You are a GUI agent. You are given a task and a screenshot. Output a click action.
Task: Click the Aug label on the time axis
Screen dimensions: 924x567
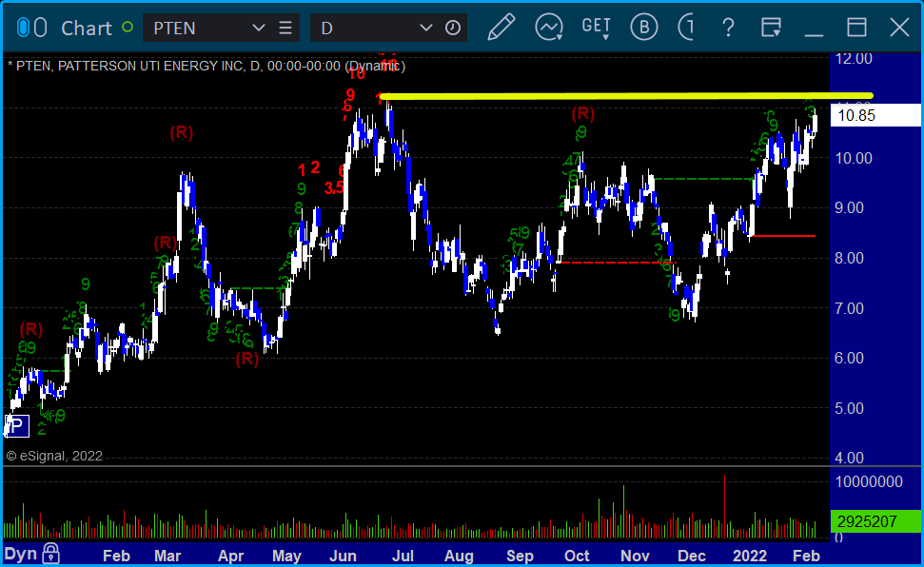pos(459,556)
